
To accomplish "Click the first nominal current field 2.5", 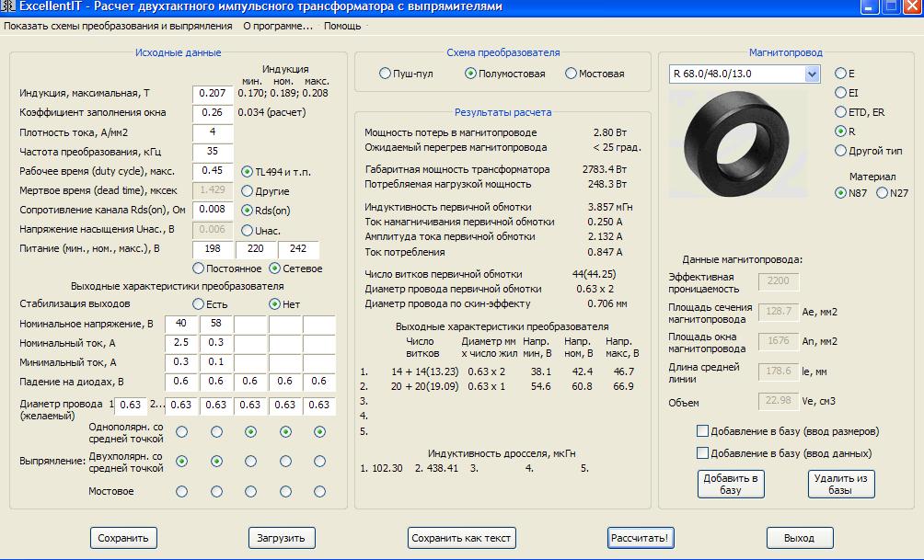I will [x=181, y=343].
